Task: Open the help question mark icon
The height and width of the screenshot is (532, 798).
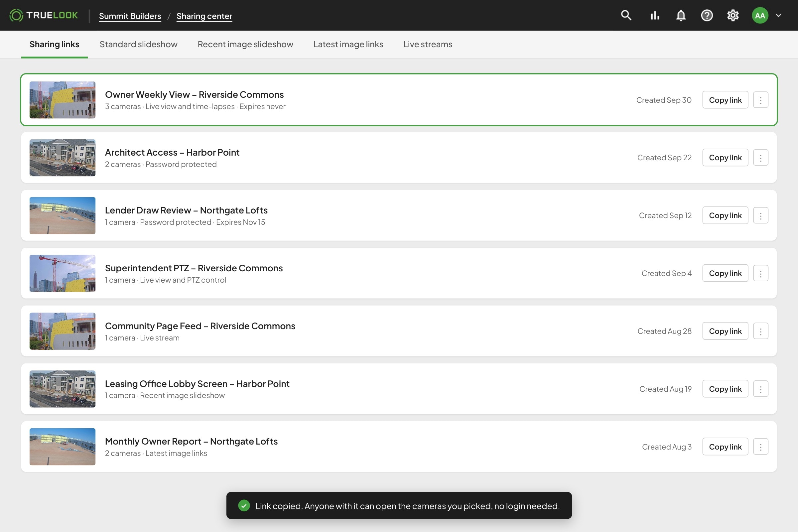Action: tap(707, 15)
